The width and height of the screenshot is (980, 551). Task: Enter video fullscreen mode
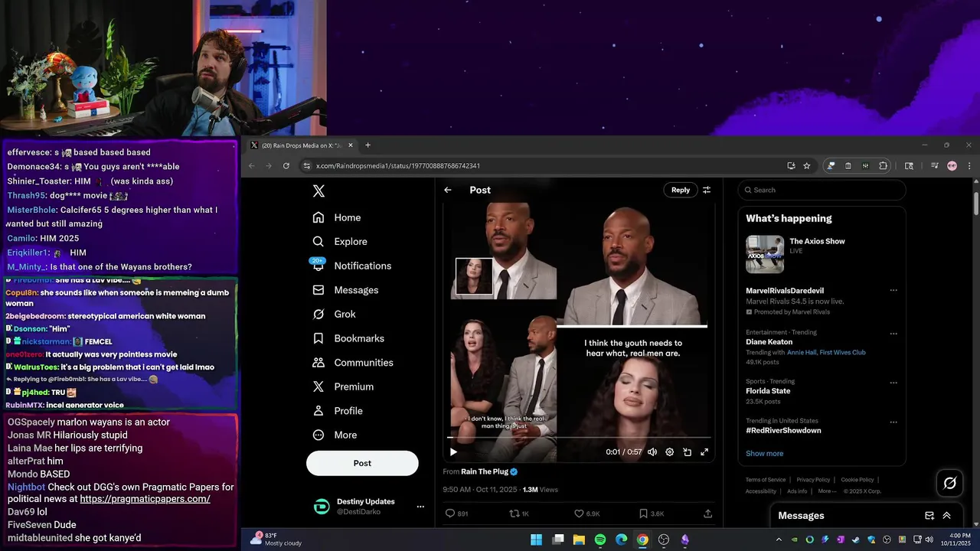point(704,452)
